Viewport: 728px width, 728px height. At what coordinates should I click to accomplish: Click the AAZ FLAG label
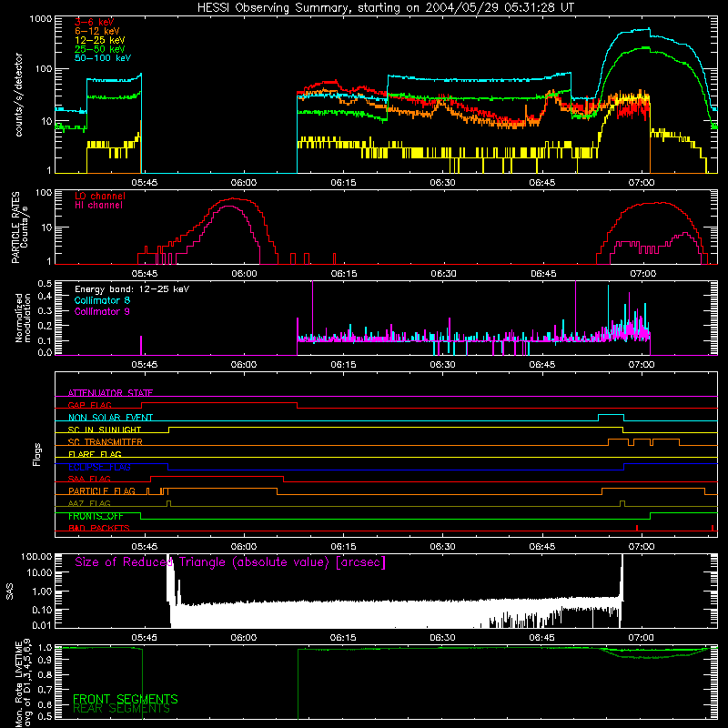(89, 503)
